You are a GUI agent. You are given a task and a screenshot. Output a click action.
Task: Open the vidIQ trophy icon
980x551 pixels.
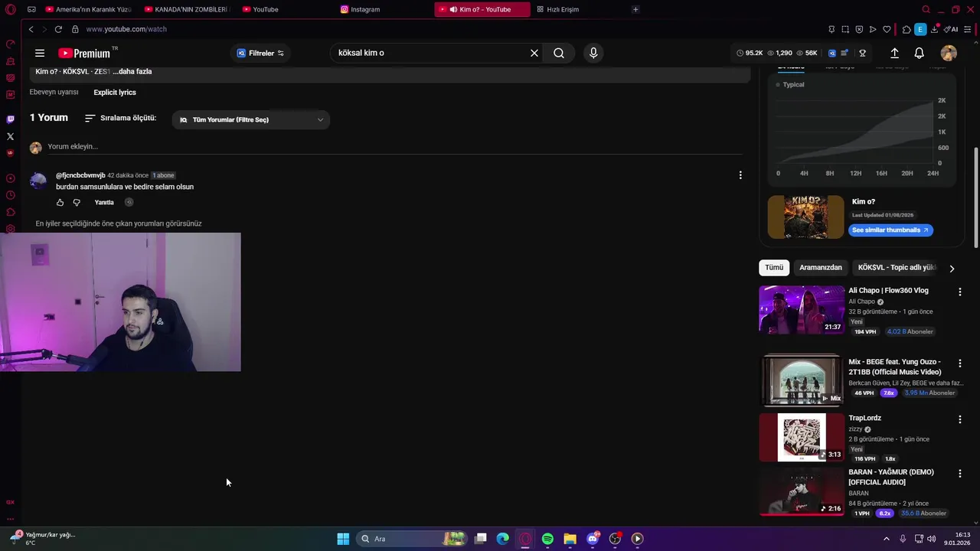point(862,53)
